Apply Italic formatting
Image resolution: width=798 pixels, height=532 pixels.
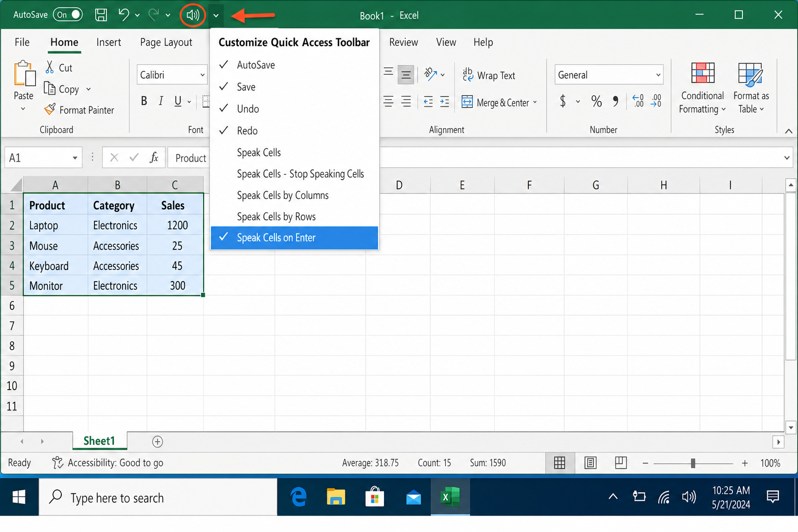coord(161,101)
